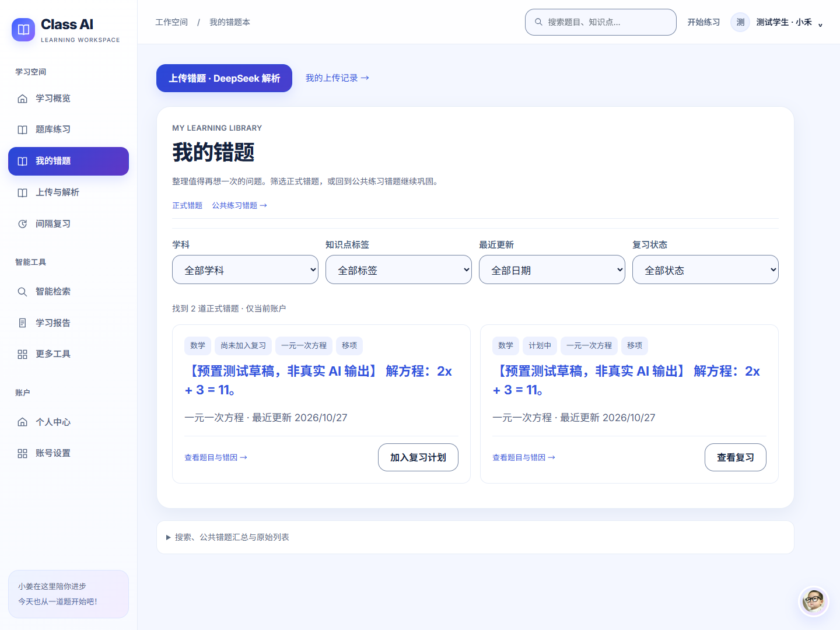The image size is (840, 630).
Task: Select 间隔复习 in the sidebar
Action: 68,224
